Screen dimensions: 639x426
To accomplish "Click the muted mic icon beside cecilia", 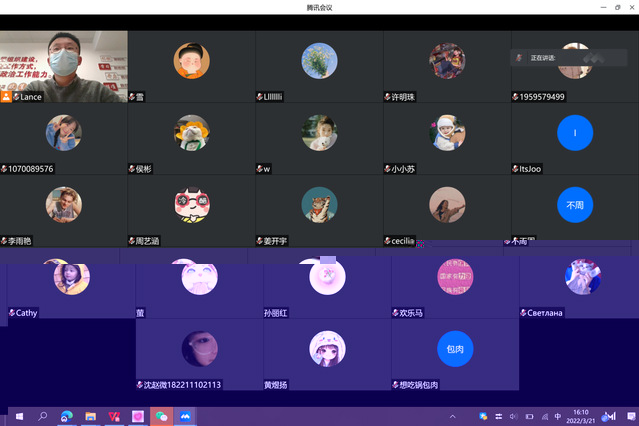I will tap(388, 241).
